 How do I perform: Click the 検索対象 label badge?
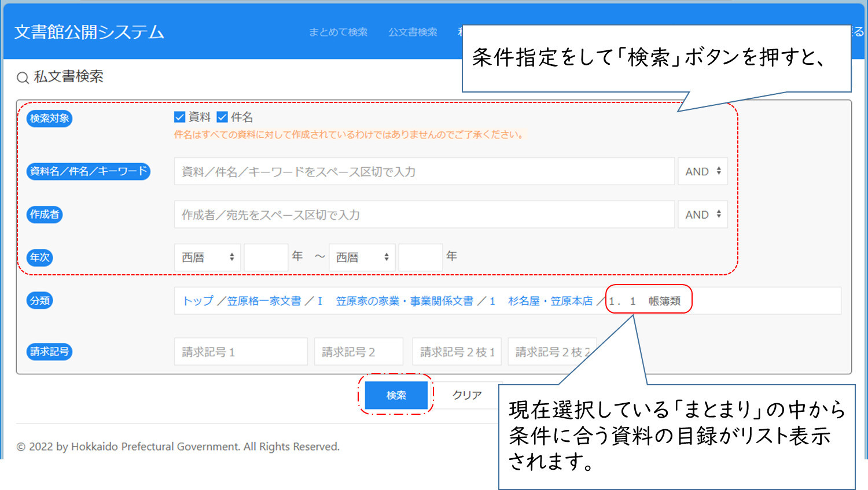49,118
